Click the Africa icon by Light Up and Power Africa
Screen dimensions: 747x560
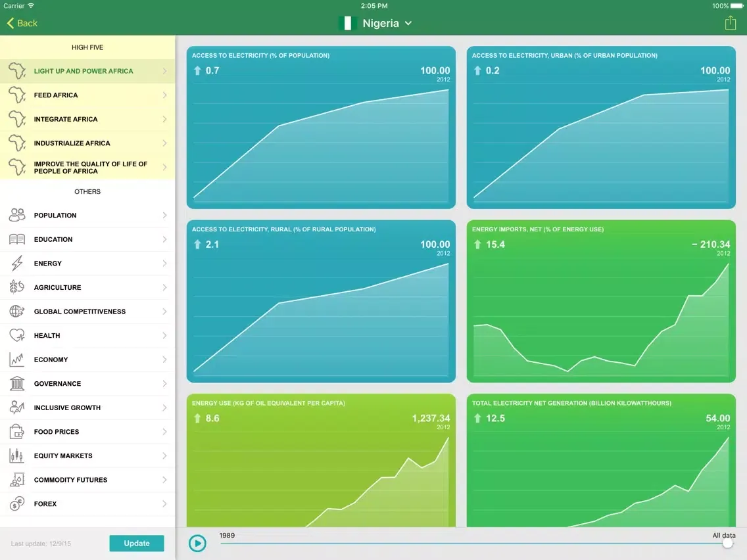(17, 71)
